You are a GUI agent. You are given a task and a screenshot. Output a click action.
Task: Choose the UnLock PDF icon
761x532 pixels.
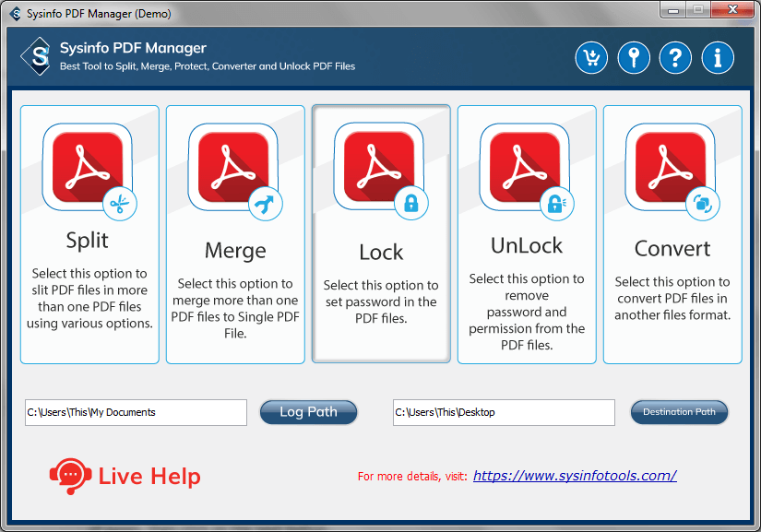click(526, 169)
